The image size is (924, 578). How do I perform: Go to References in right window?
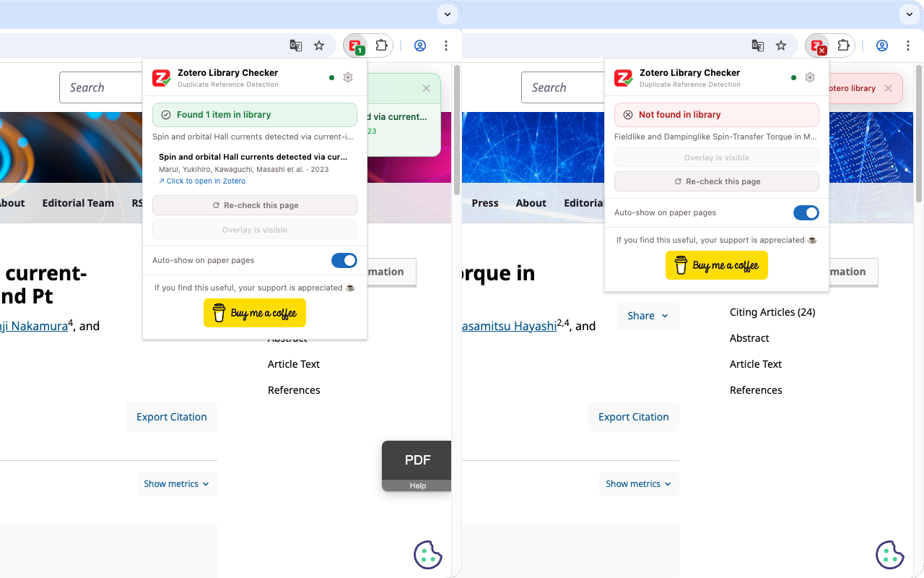pos(756,390)
